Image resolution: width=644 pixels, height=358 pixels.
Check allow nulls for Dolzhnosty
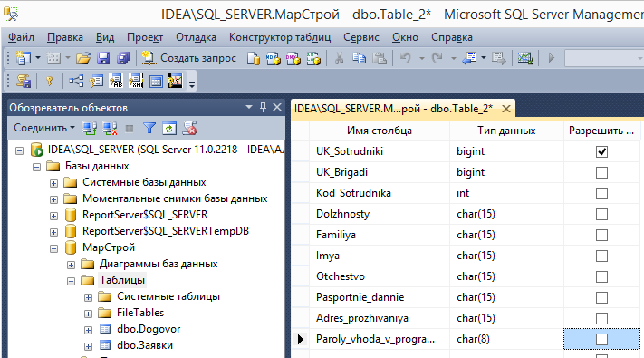[x=601, y=214]
